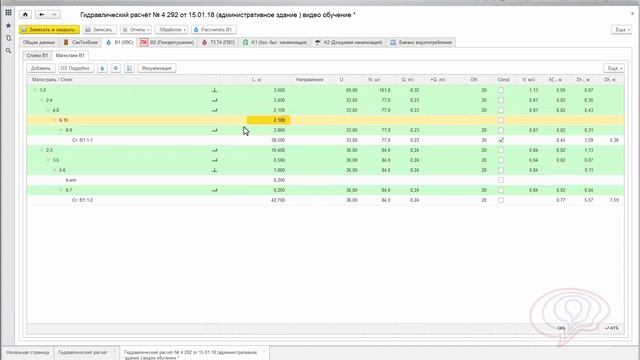Collapse tree node 4-8
The image size is (640, 360).
pyautogui.click(x=48, y=110)
